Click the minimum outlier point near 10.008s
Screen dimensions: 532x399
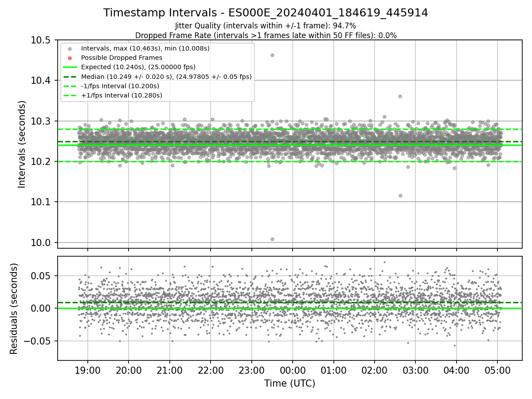(x=272, y=239)
